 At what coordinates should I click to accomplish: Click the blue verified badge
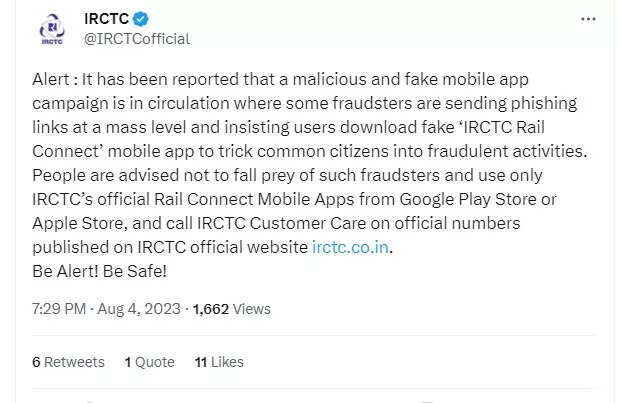pos(143,19)
